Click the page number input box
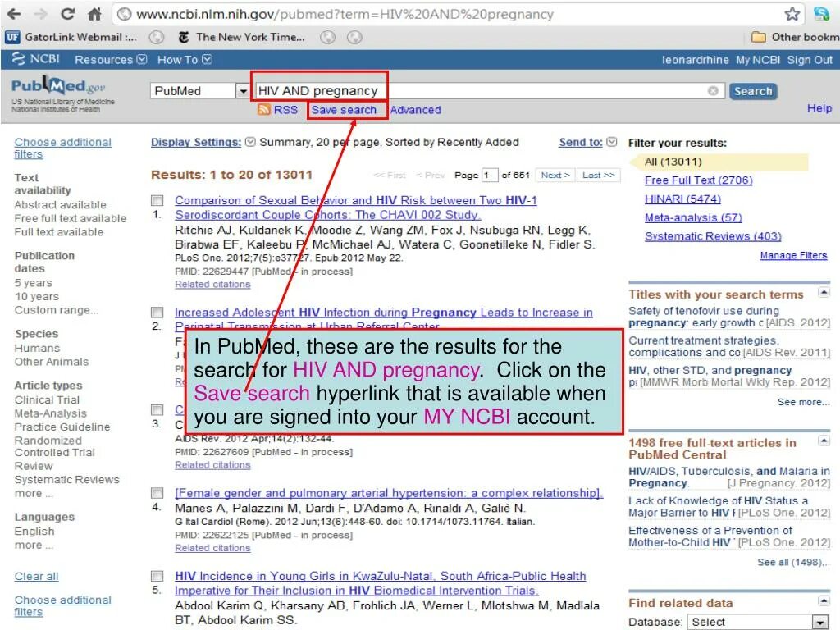This screenshot has height=630, width=840. [490, 176]
